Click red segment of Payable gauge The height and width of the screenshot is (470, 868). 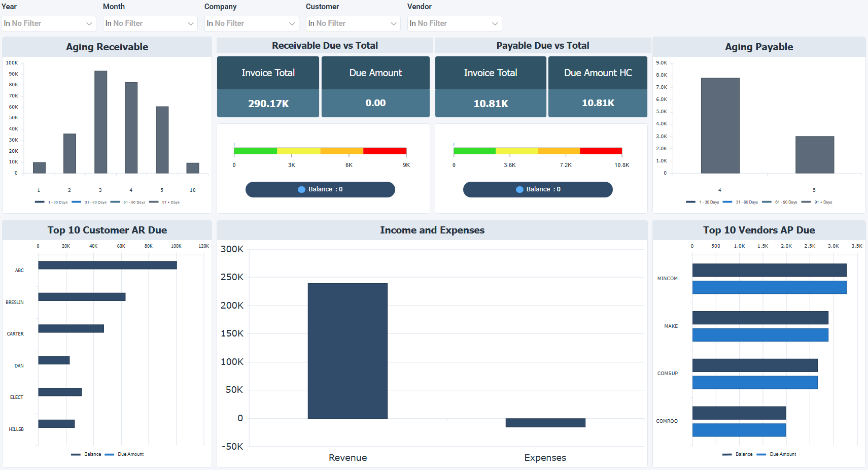coord(601,151)
